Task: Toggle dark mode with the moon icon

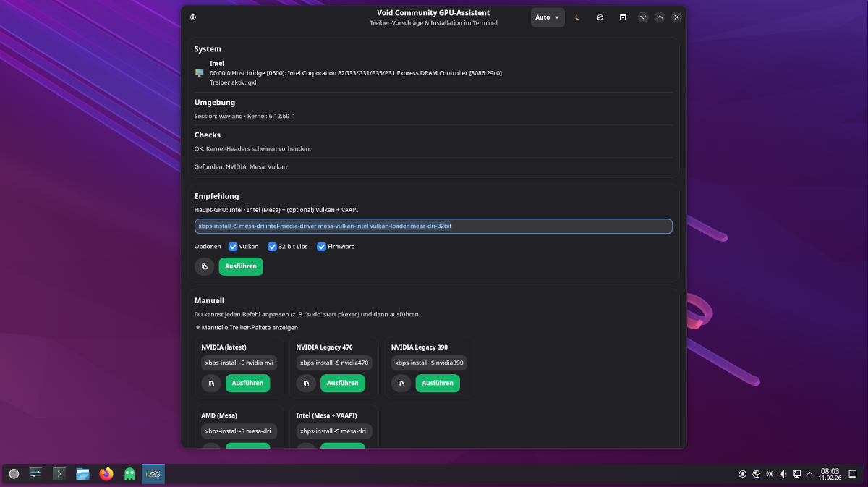Action: (x=577, y=17)
